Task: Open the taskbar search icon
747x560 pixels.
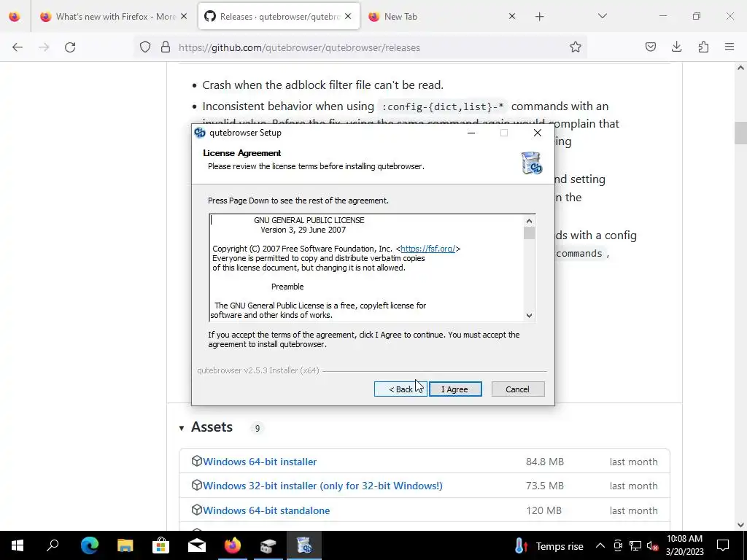Action: [x=53, y=545]
